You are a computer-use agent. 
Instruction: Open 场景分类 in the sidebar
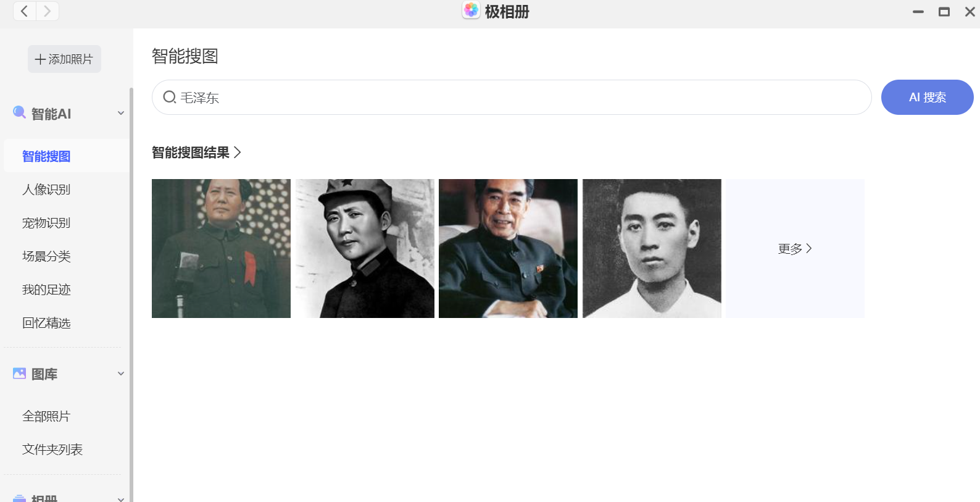46,256
